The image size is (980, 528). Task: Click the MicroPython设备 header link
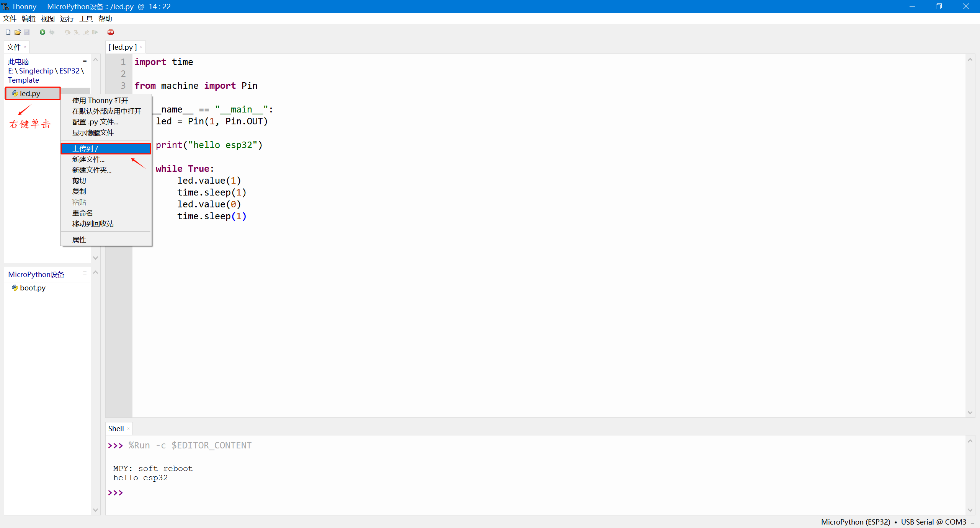point(36,274)
